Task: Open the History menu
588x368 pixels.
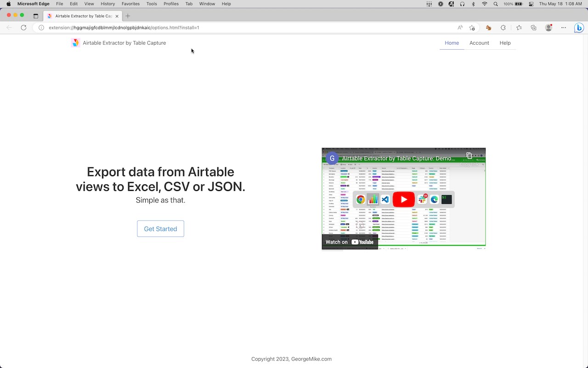Action: (x=108, y=4)
